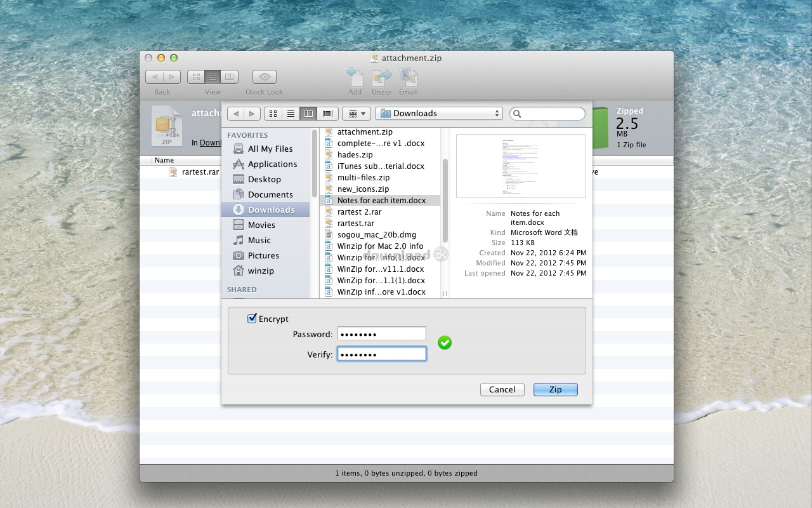Click the attachment.zip title bar icon
The height and width of the screenshot is (508, 812).
(x=374, y=58)
